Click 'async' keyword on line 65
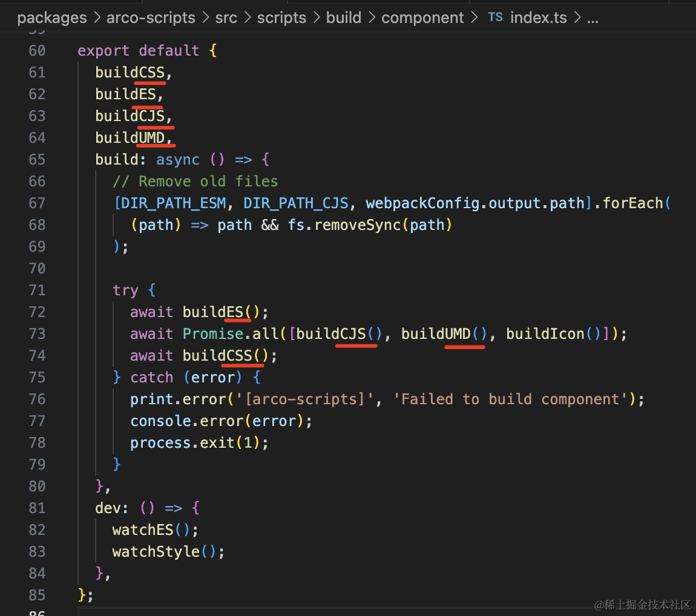Screen dimensions: 696x616 tap(178, 159)
